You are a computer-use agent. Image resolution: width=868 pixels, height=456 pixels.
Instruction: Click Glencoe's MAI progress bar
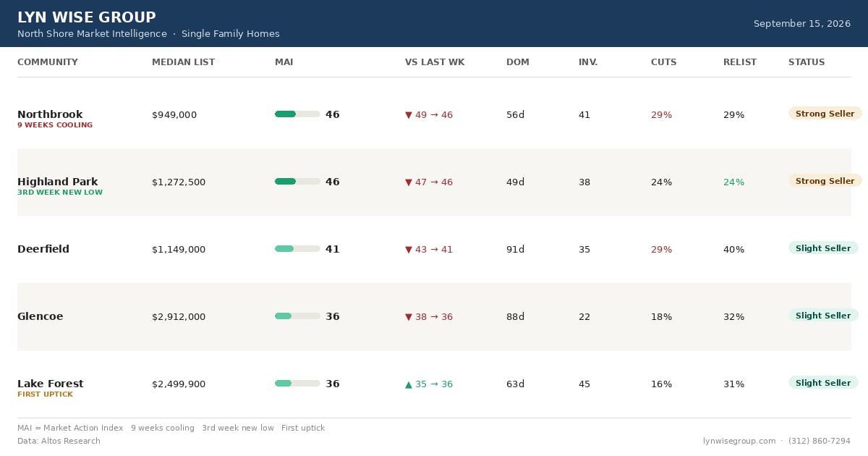pos(297,316)
